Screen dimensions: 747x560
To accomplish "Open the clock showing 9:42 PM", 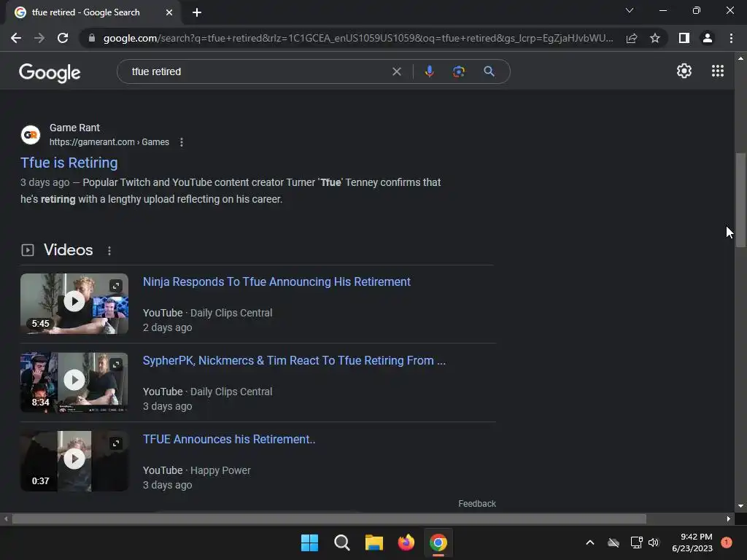I will (x=692, y=542).
